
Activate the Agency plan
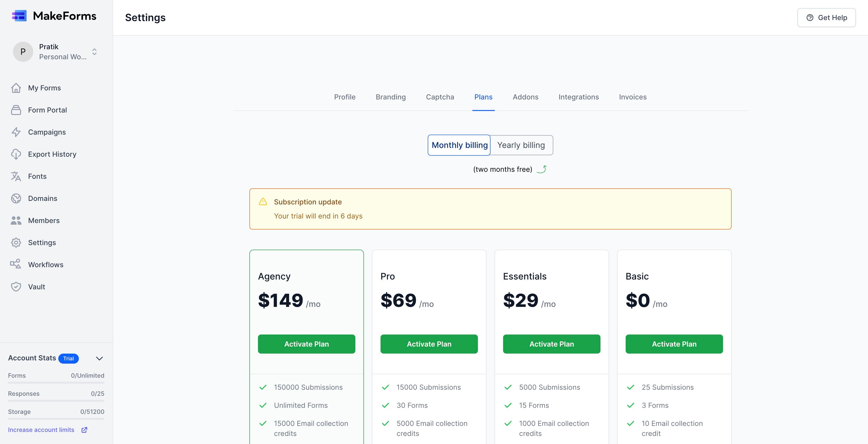(x=306, y=344)
